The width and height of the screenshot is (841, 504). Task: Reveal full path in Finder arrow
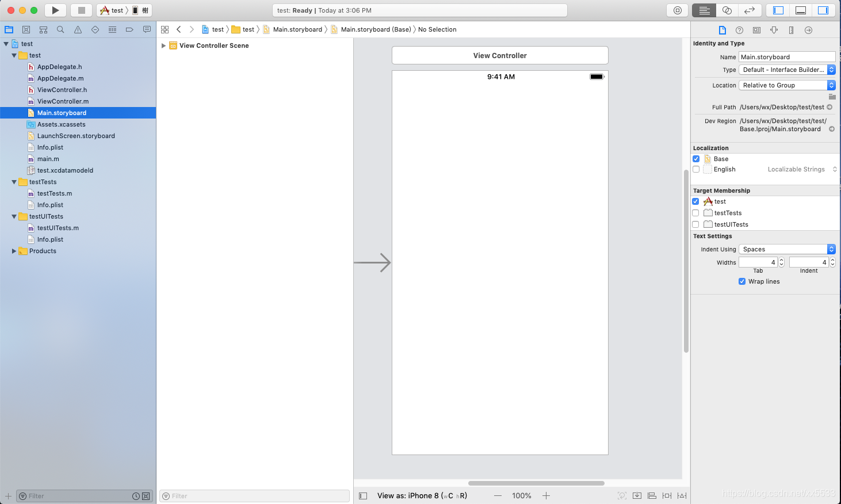tap(829, 107)
